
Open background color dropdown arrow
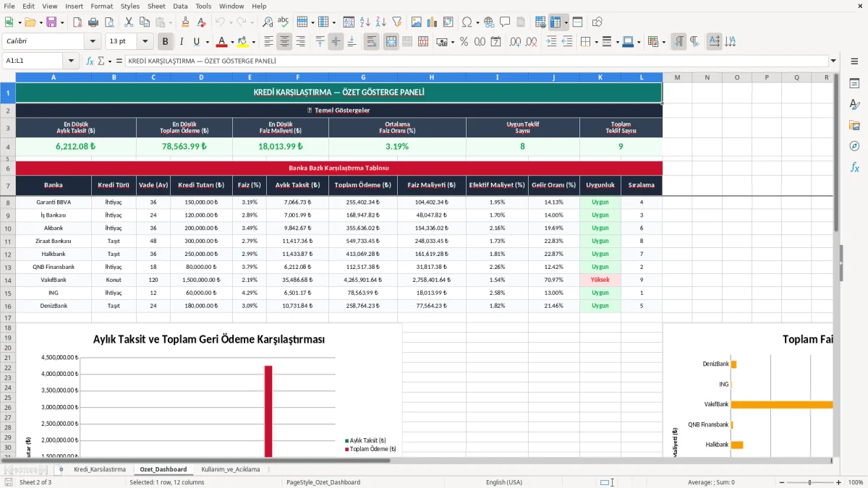[x=254, y=42]
